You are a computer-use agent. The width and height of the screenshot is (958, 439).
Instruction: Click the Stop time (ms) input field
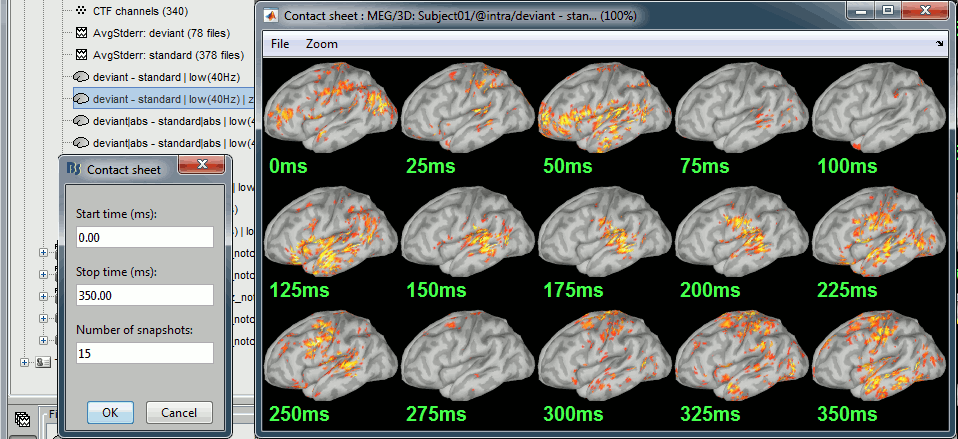point(144,295)
